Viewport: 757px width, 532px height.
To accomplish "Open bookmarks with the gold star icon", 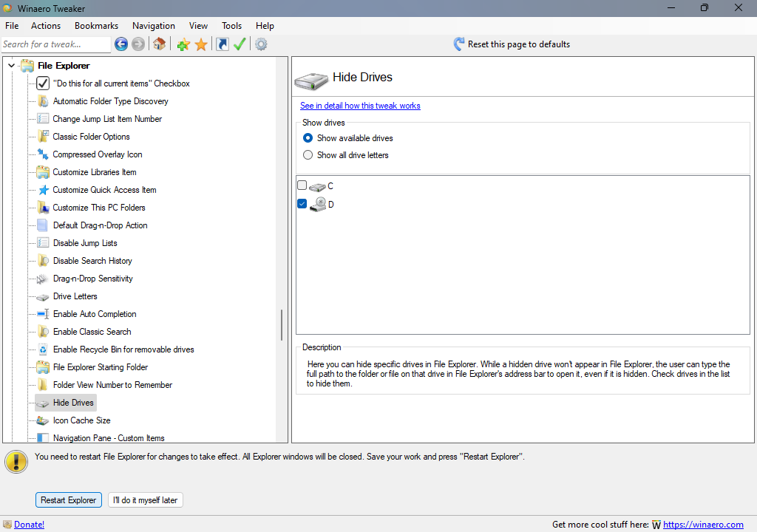I will tap(201, 44).
